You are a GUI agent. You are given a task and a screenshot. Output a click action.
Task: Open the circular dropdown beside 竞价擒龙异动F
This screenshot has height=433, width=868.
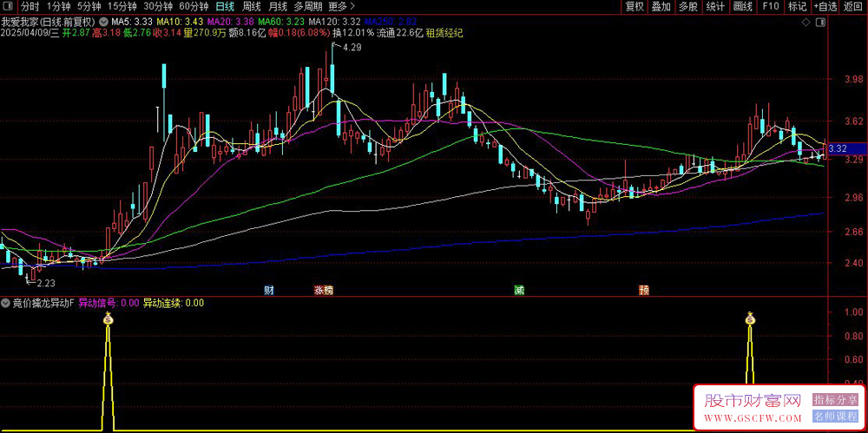pyautogui.click(x=5, y=303)
